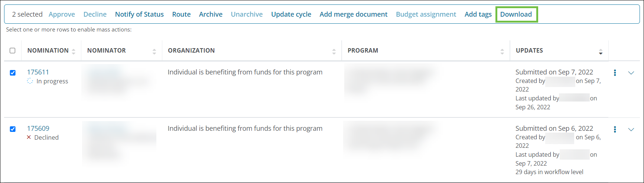644x183 pixels.
Task: Expand details for nomination 175611
Action: (631, 73)
